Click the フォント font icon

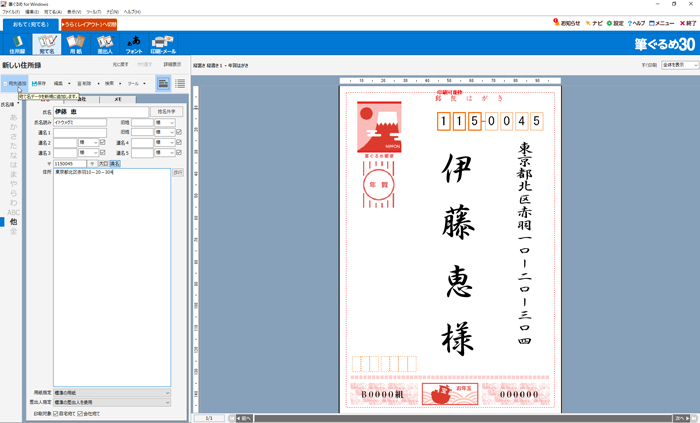click(x=133, y=44)
